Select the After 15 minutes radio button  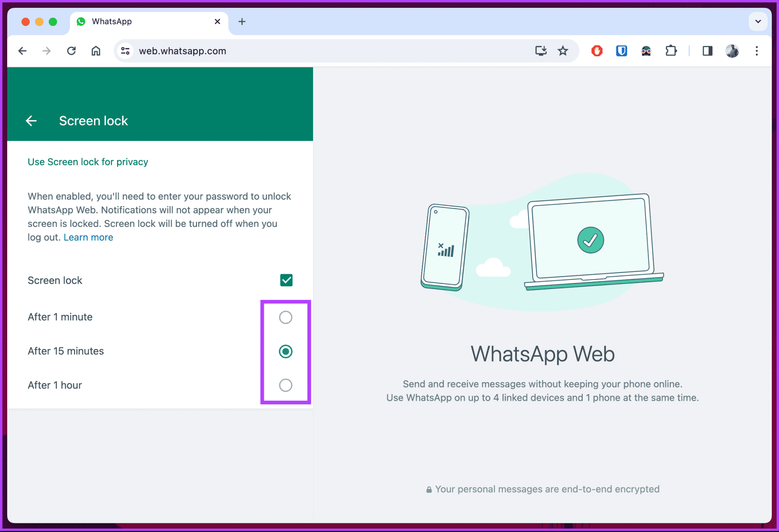[286, 351]
